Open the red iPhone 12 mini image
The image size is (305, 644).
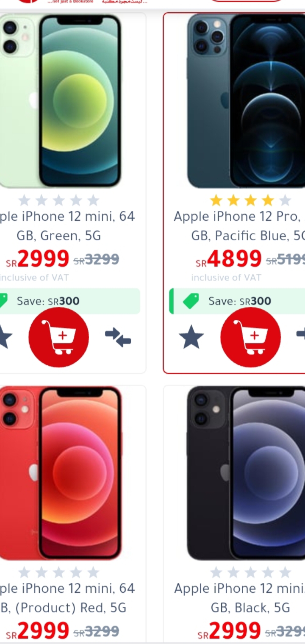click(x=61, y=473)
